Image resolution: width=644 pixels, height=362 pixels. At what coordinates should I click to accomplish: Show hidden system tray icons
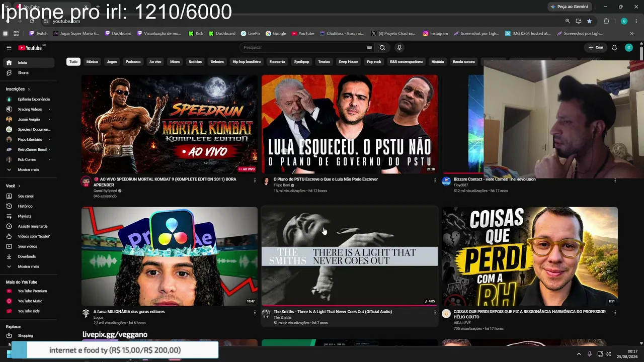[x=579, y=354]
